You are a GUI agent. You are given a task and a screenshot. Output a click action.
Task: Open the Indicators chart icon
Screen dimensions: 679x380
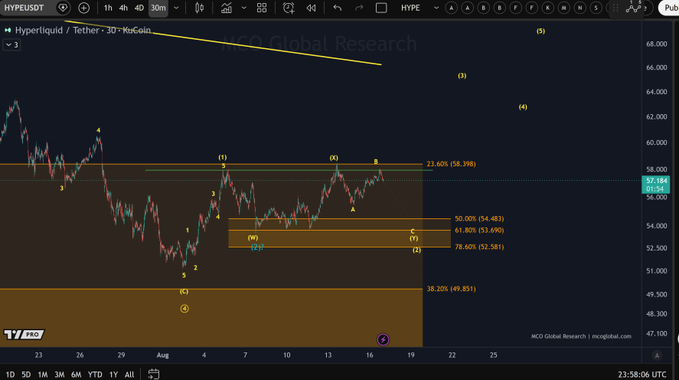coord(226,8)
